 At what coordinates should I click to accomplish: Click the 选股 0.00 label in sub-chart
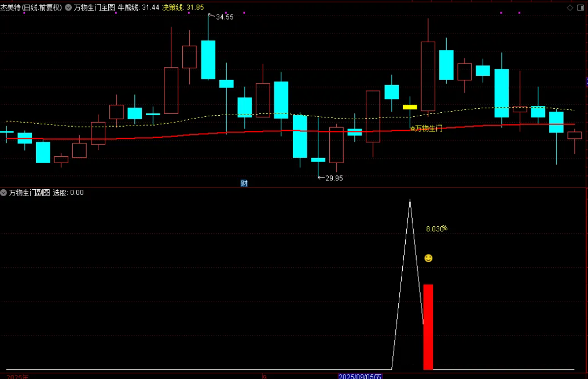click(x=68, y=193)
